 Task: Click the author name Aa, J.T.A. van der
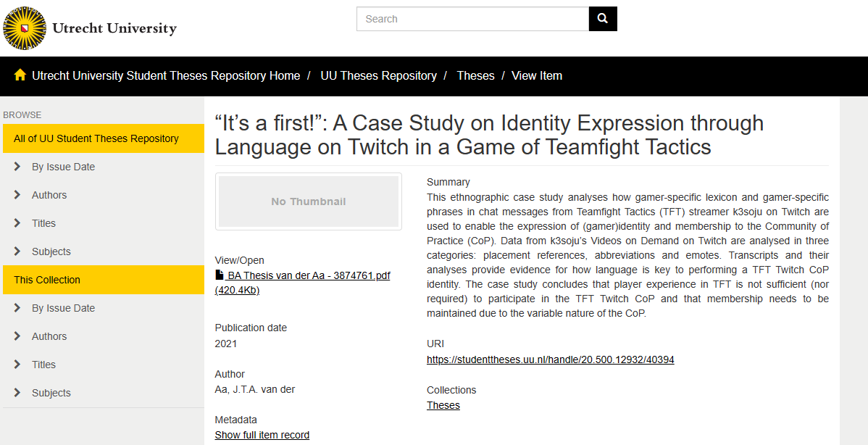[x=254, y=390]
